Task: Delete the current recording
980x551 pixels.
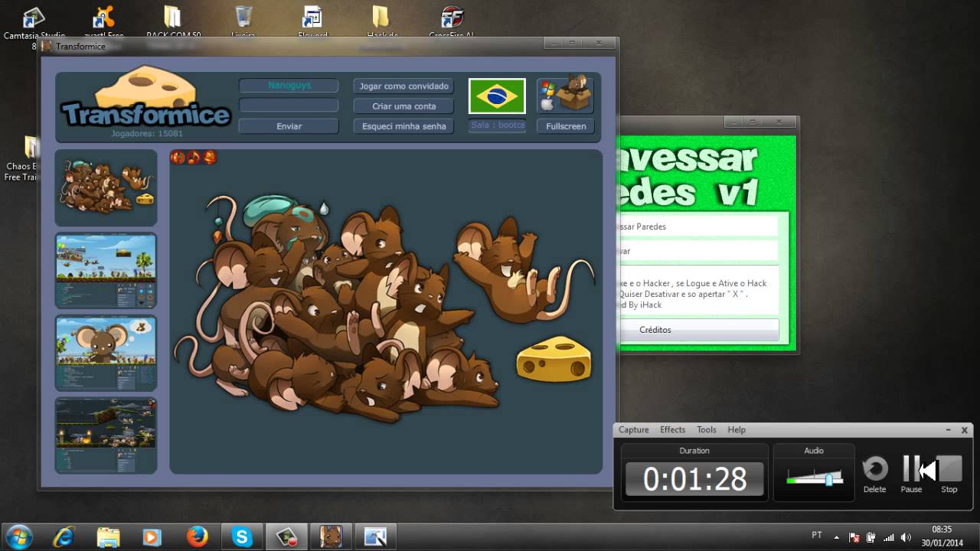Action: [x=874, y=474]
